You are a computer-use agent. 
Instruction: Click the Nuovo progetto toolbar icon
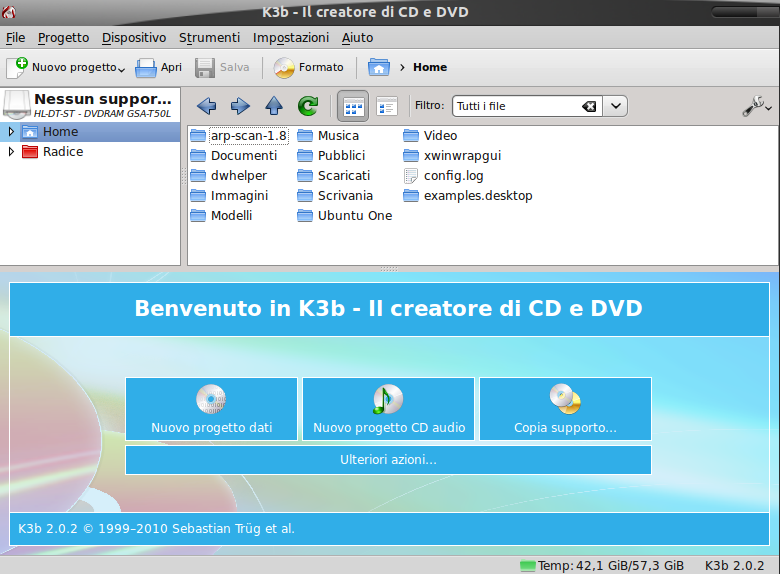coord(17,67)
